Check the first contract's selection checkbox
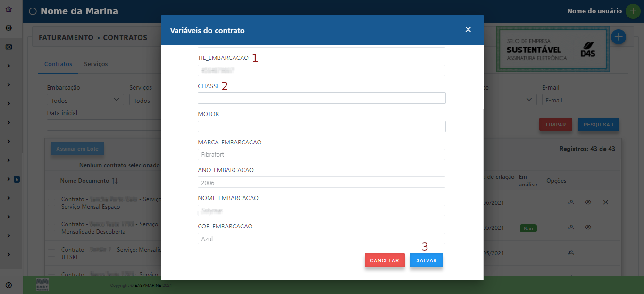644x294 pixels. 51,201
